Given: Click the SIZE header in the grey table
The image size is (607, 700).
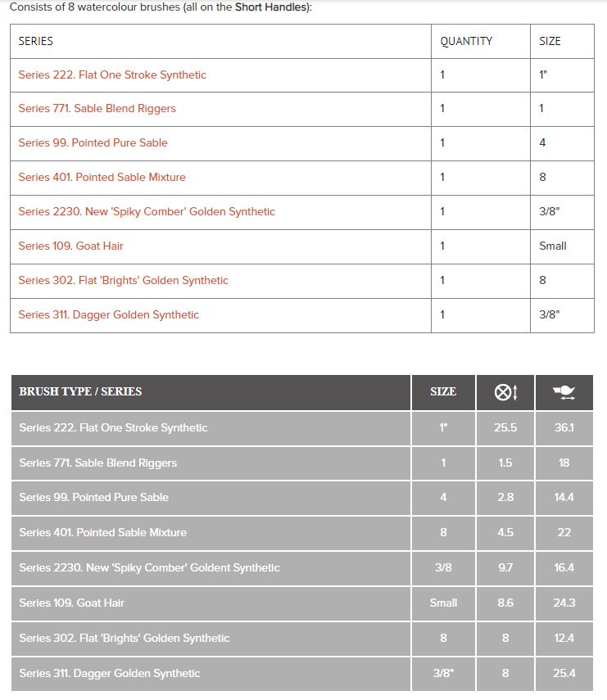Looking at the screenshot, I should coord(443,392).
